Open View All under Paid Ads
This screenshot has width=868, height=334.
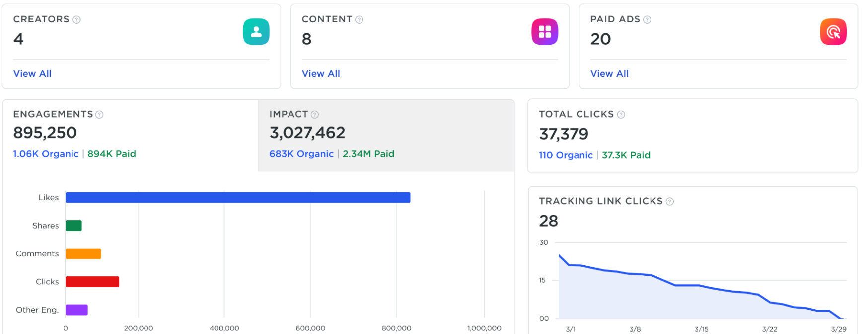click(609, 74)
